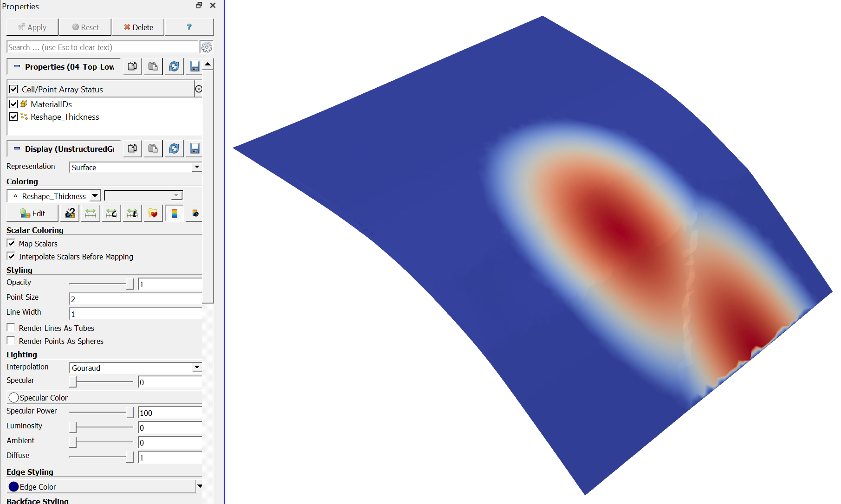Rescale color map to data range

90,213
